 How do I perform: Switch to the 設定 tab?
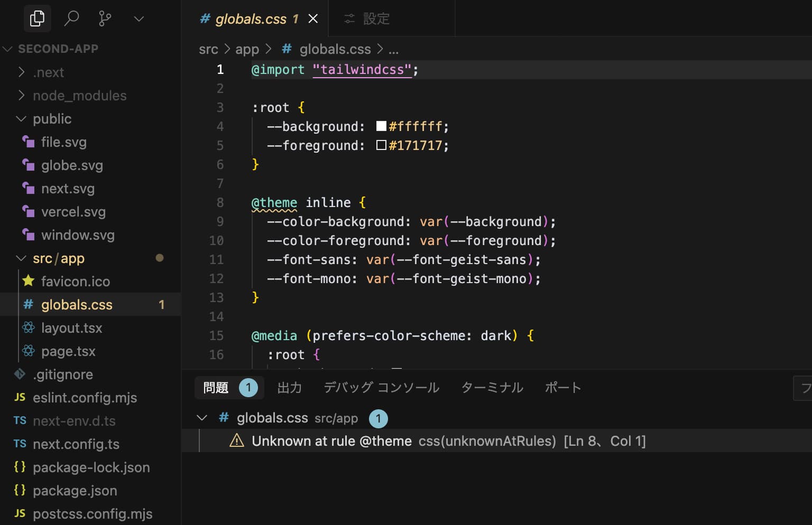point(391,19)
